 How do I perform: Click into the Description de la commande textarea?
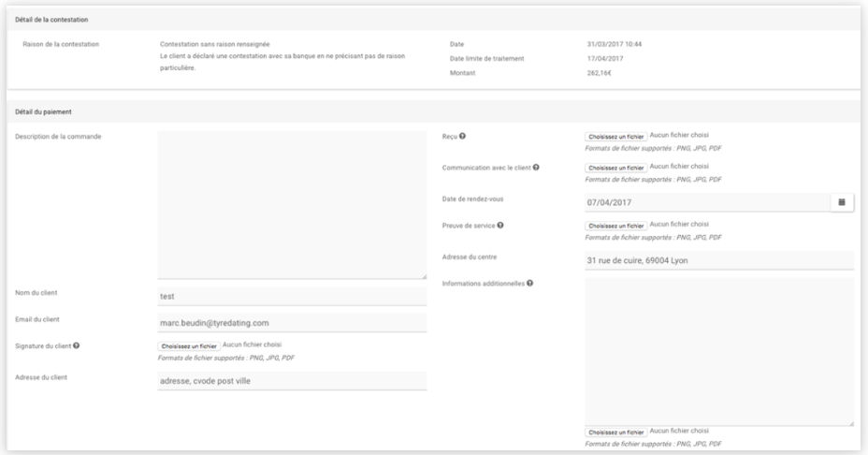click(x=292, y=204)
